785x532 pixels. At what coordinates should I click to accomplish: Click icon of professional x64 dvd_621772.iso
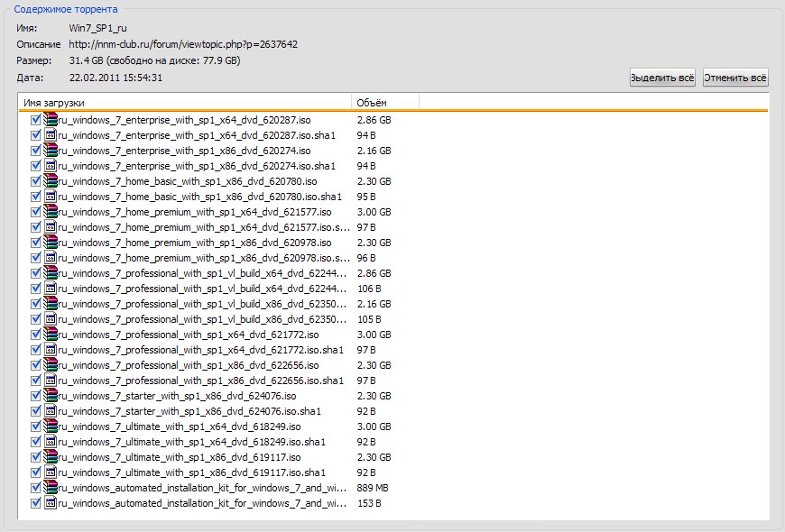tap(51, 335)
